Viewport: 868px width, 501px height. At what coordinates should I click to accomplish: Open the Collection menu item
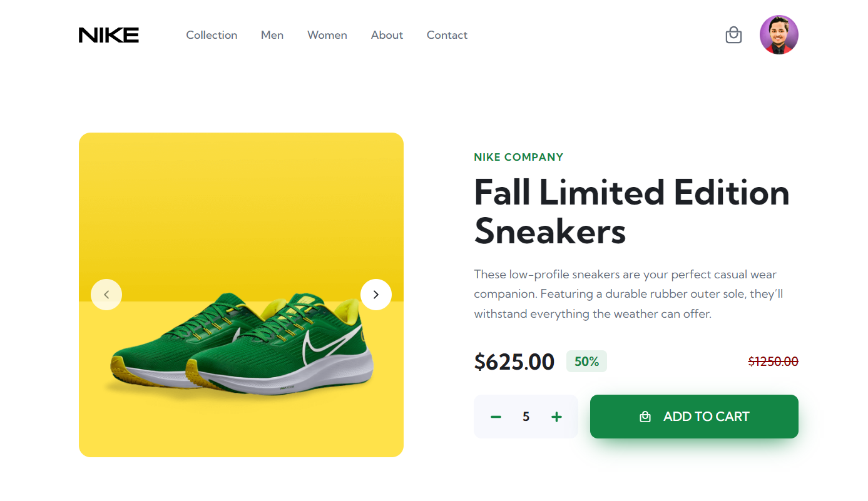tap(212, 35)
